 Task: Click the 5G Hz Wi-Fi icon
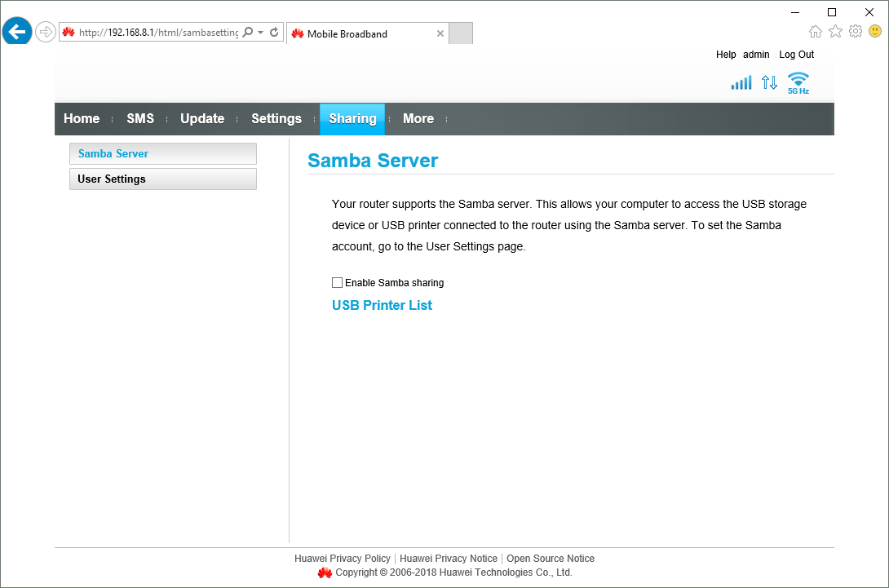(798, 82)
